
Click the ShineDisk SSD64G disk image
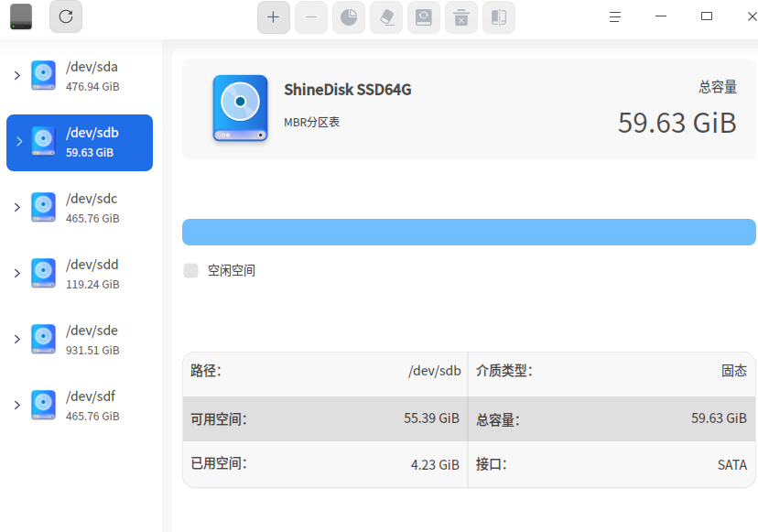tap(240, 108)
